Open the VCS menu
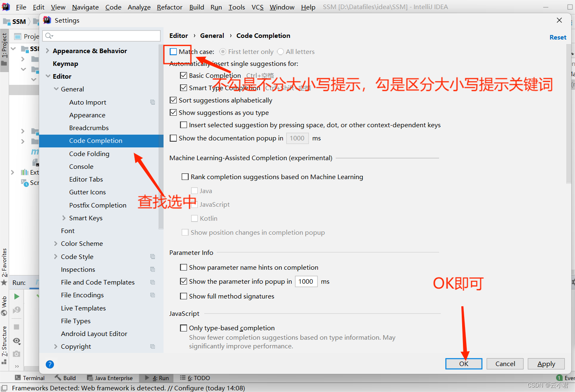This screenshot has height=392, width=575. coord(257,7)
